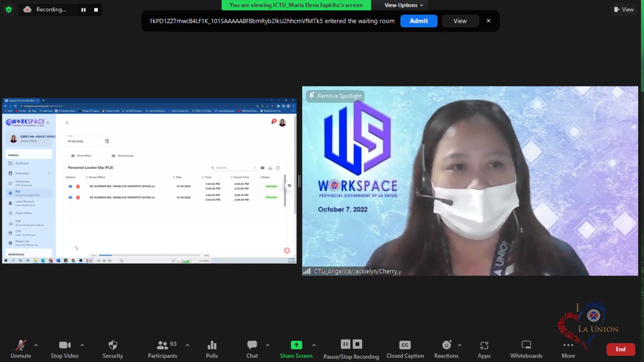
Task: Open Travel Orders sidebar item
Action: click(x=28, y=213)
